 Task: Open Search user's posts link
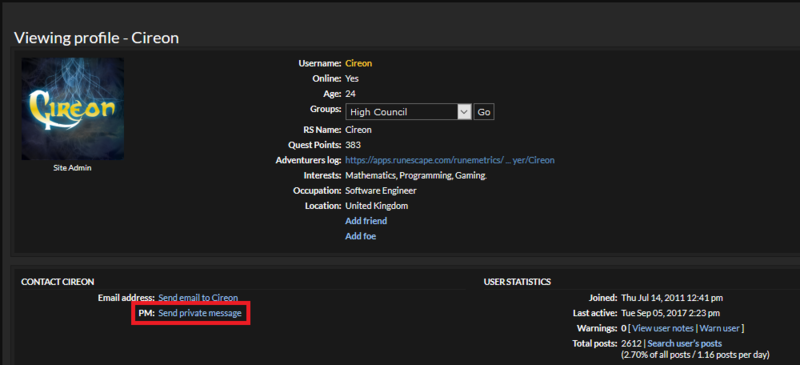685,344
